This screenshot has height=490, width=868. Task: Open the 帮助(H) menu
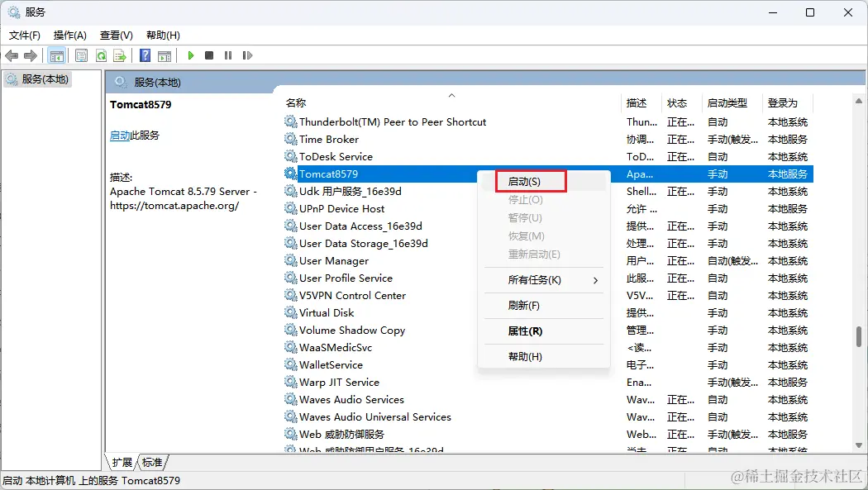coord(163,36)
